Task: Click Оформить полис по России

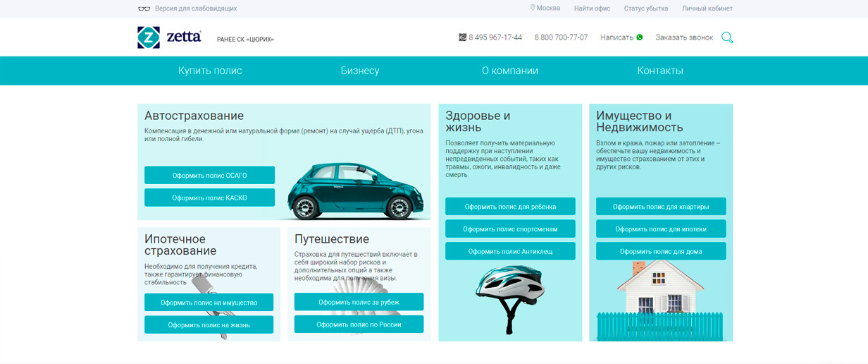Action: 359,324
